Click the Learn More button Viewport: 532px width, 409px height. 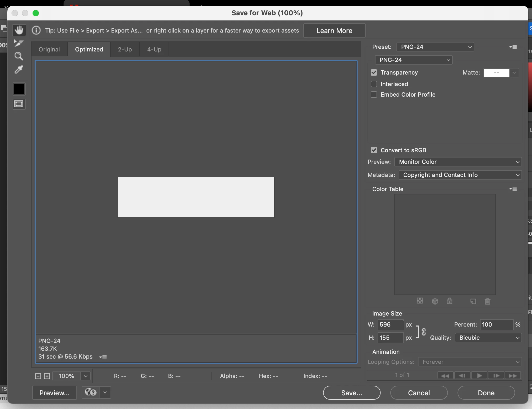click(x=334, y=31)
